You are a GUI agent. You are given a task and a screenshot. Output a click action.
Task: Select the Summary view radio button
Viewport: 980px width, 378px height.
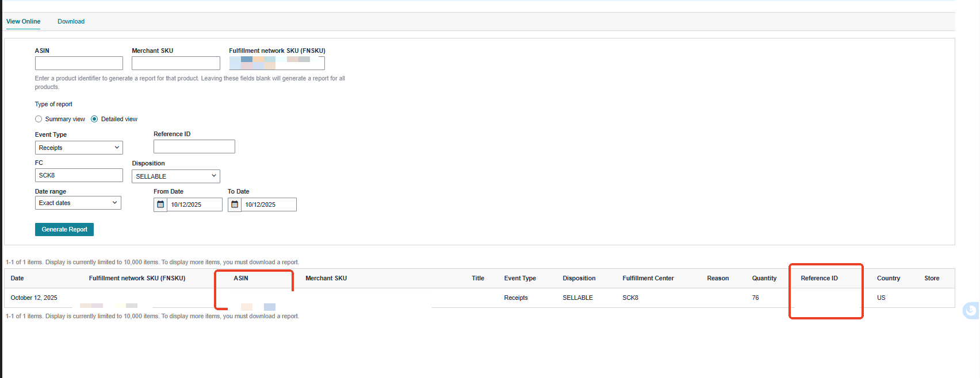click(x=39, y=119)
